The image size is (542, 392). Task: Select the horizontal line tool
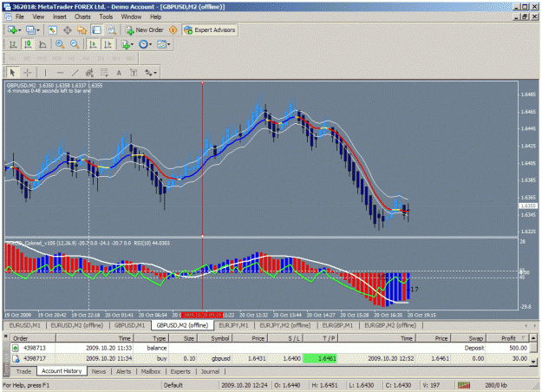[60, 73]
